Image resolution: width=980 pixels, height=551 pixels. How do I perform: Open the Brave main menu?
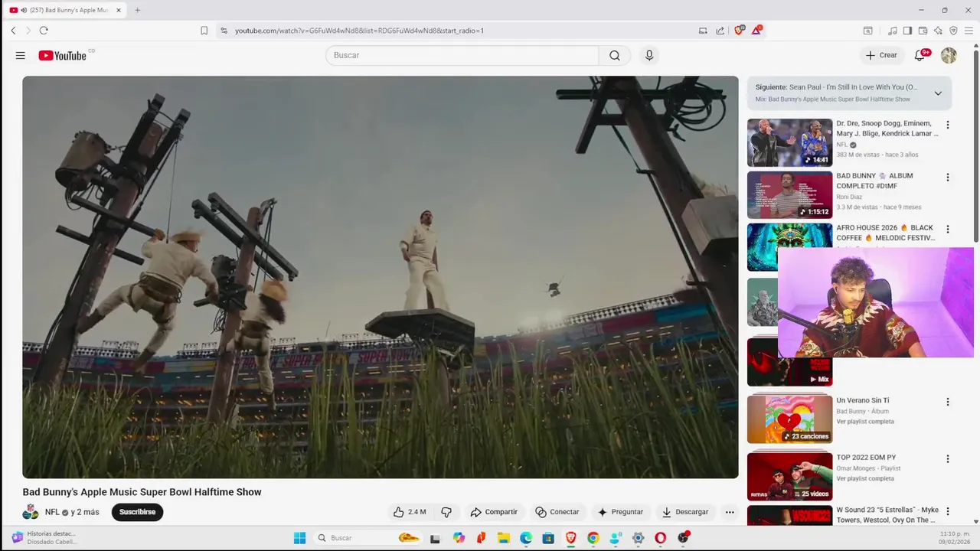tap(969, 31)
